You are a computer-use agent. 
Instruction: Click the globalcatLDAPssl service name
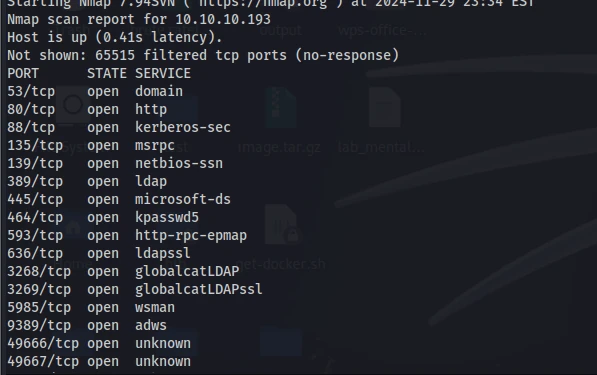coord(199,289)
